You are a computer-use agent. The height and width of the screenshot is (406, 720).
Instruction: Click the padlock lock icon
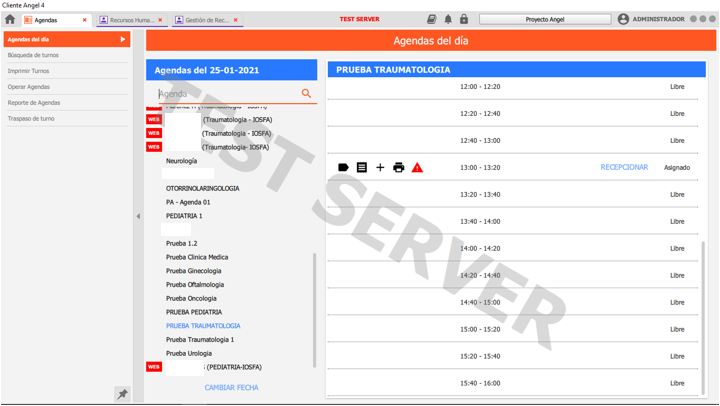pyautogui.click(x=464, y=19)
